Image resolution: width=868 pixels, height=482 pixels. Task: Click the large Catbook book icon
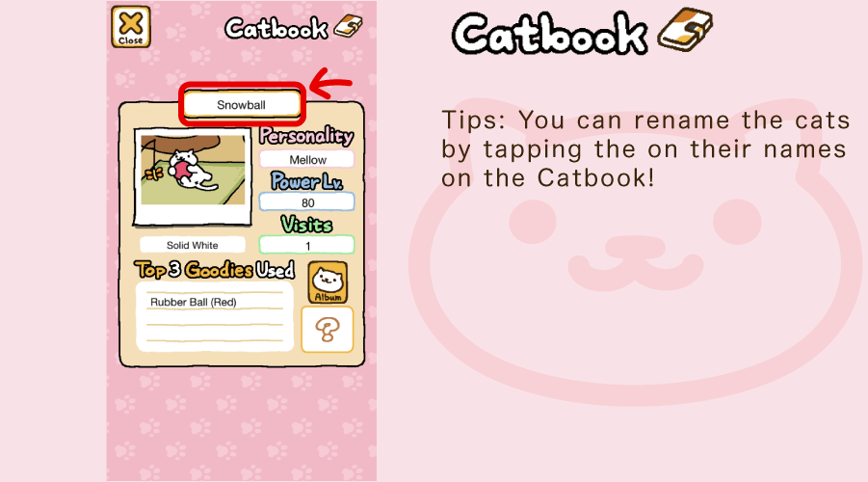(x=685, y=30)
